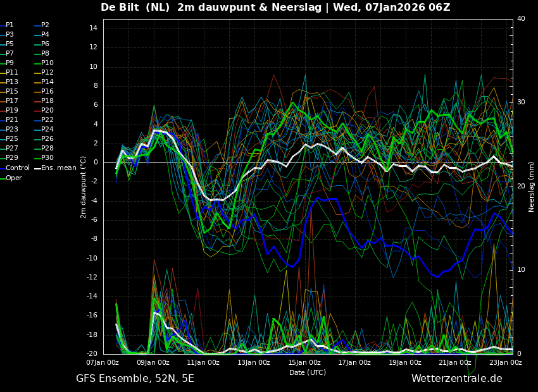Click the P13 legend entry
The width and height of the screenshot is (538, 392).
[x=9, y=82]
